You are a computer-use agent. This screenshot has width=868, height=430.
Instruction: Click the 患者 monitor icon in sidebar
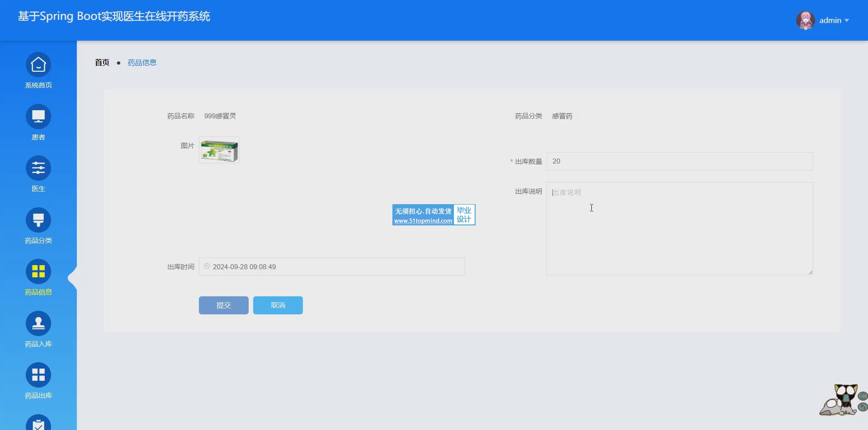38,117
